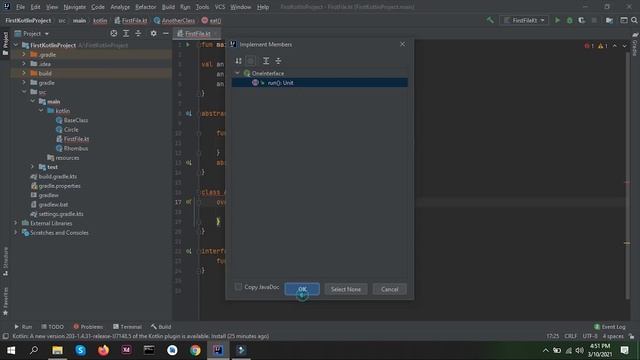Open the Run tool window
This screenshot has height=360, width=640.
click(23, 327)
